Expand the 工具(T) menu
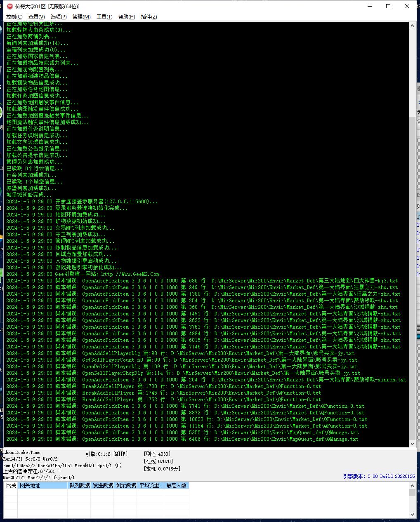This screenshot has width=420, height=522. pyautogui.click(x=104, y=16)
